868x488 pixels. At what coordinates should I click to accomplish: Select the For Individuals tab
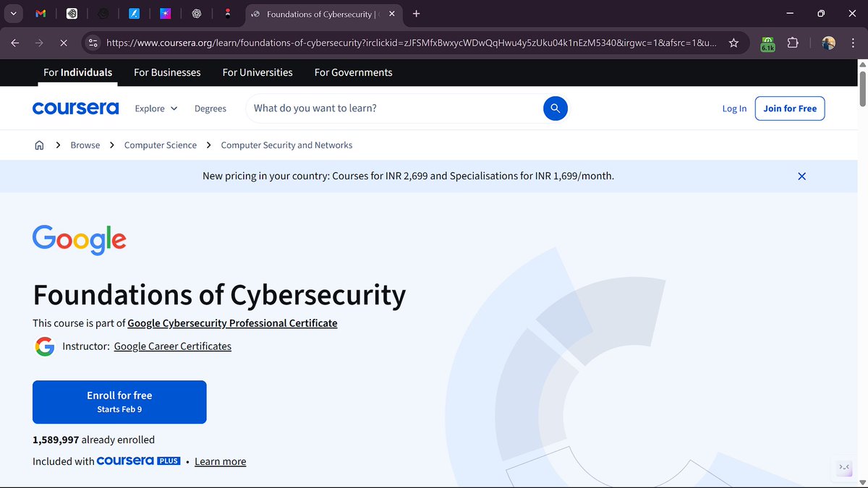[77, 72]
